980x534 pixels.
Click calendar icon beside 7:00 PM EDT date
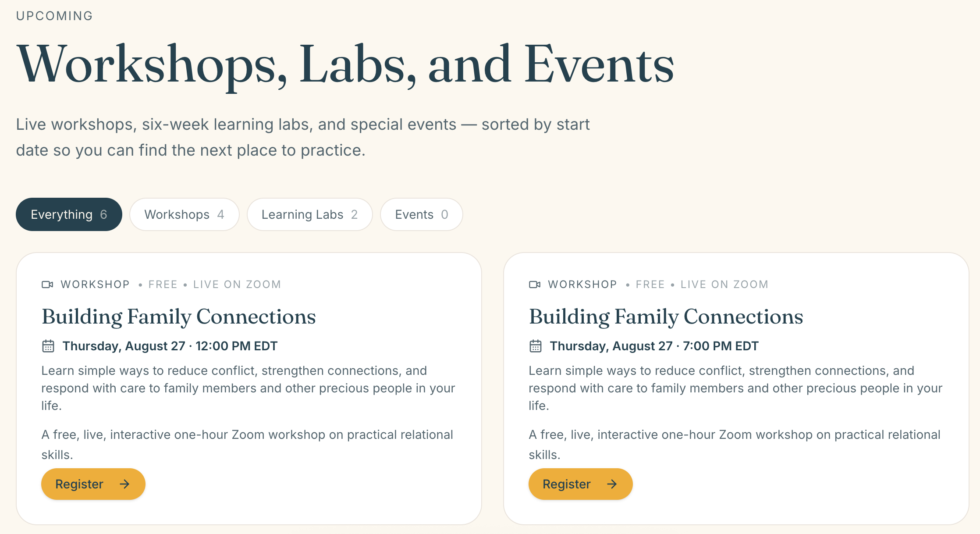pyautogui.click(x=535, y=346)
